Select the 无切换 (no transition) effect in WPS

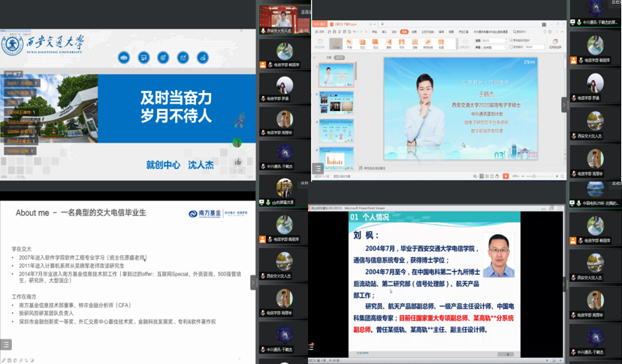coord(336,44)
